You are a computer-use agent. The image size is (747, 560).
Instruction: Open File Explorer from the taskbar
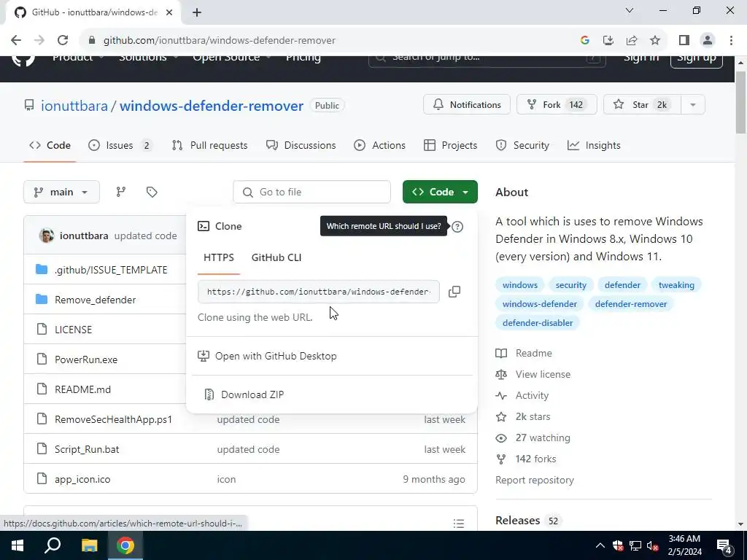tap(89, 545)
